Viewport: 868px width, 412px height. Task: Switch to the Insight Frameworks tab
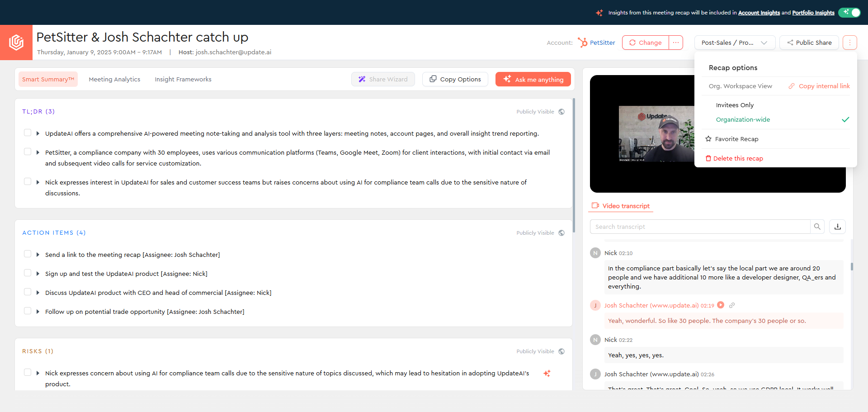(183, 79)
